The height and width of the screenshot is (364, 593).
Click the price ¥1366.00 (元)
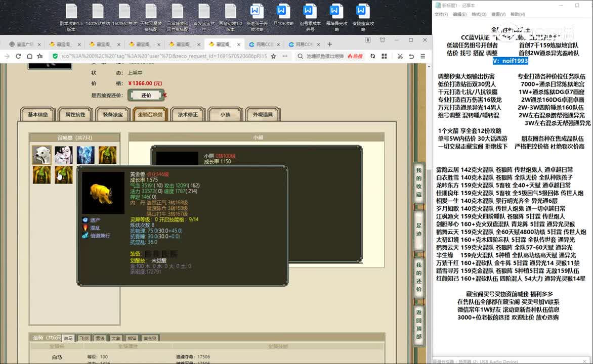pos(145,83)
